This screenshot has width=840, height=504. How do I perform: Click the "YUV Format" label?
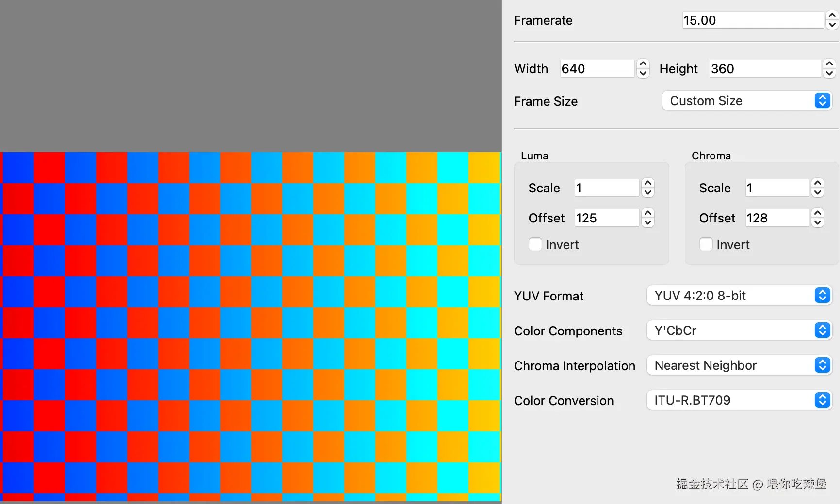549,296
